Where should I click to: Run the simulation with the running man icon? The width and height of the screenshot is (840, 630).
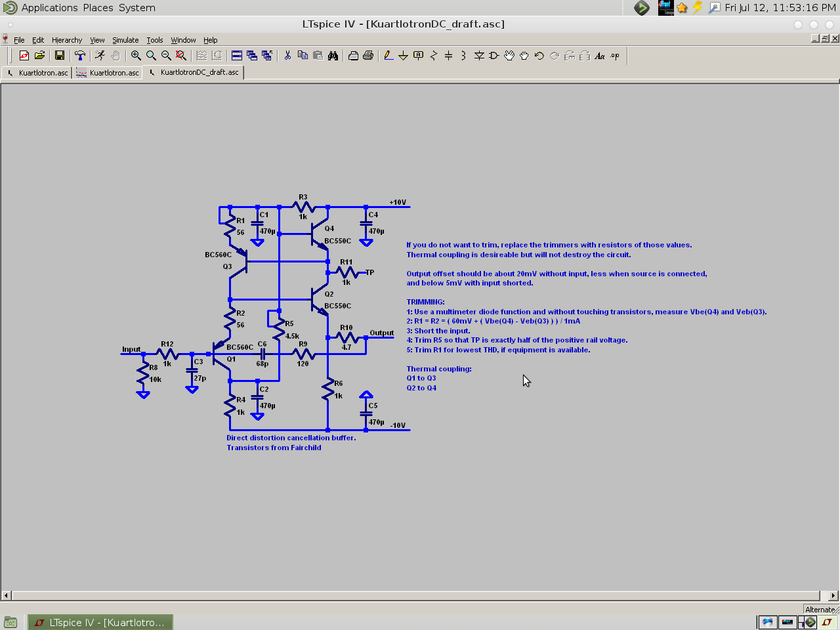coord(100,56)
